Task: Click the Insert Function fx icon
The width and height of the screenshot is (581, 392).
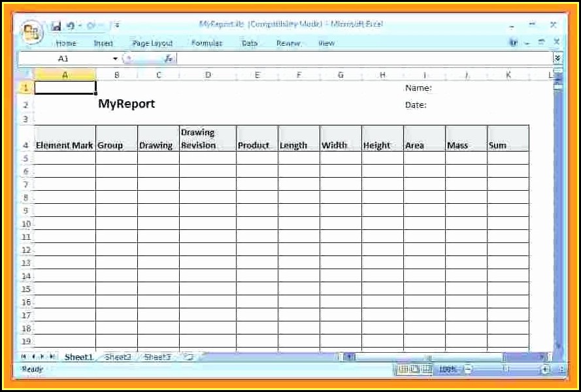Action: click(169, 59)
